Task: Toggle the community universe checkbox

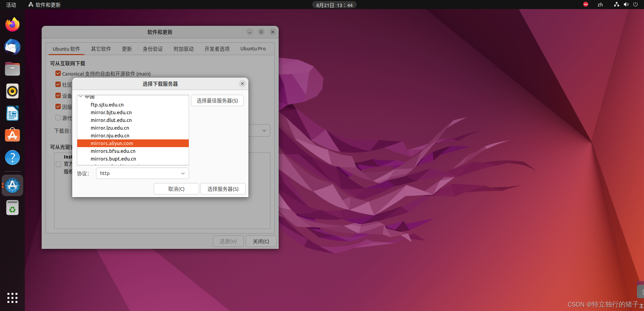Action: [58, 84]
